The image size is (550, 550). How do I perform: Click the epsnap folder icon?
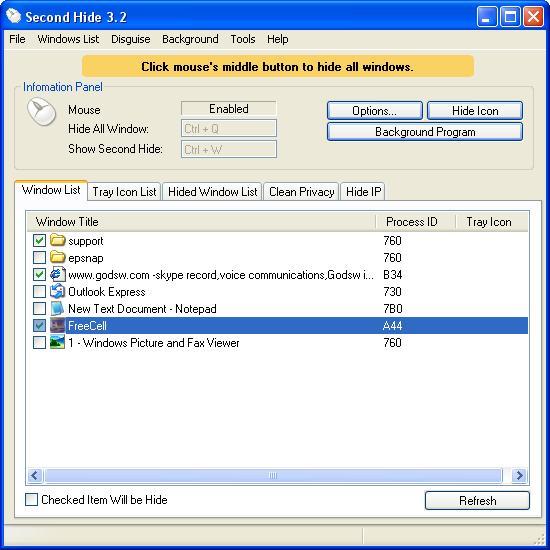[x=58, y=257]
